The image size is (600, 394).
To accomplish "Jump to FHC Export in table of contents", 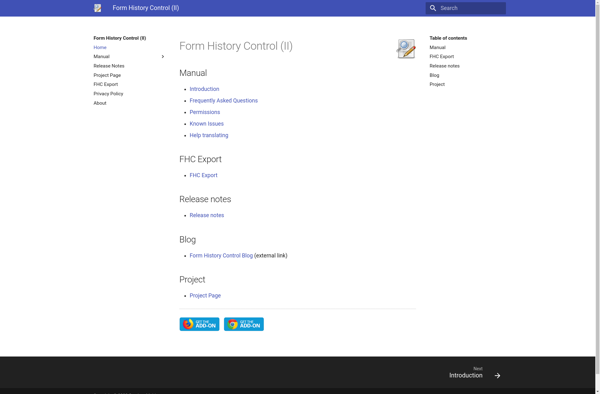I will tap(442, 57).
